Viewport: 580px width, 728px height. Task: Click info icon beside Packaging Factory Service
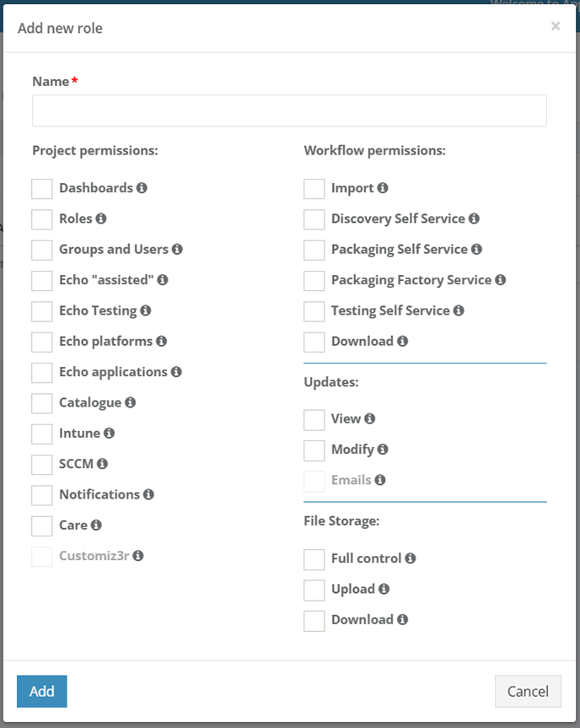[x=500, y=280]
